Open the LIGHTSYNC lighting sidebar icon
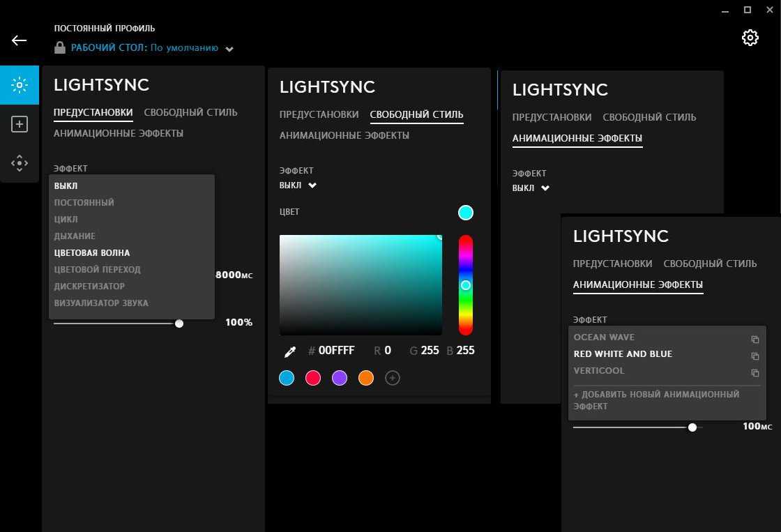The width and height of the screenshot is (781, 532). tap(20, 85)
